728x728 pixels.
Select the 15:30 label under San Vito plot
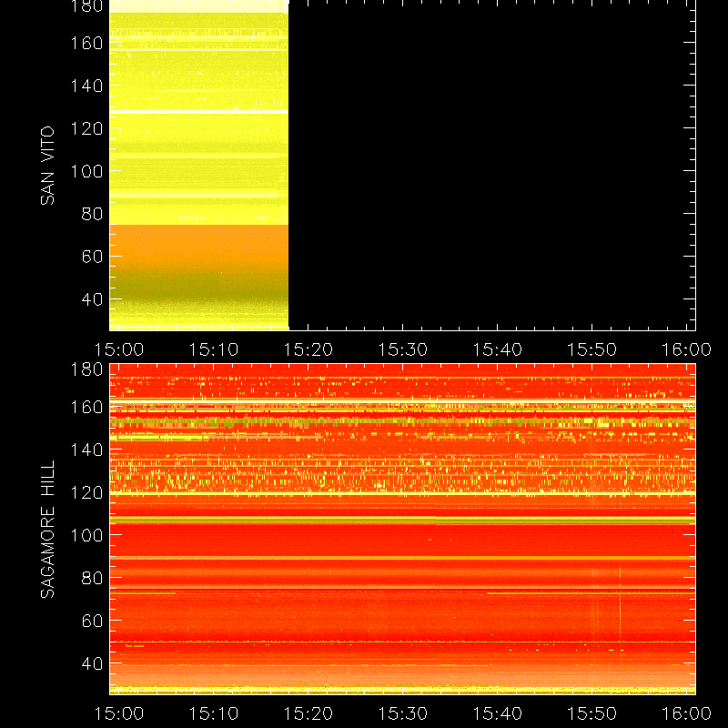click(x=402, y=349)
